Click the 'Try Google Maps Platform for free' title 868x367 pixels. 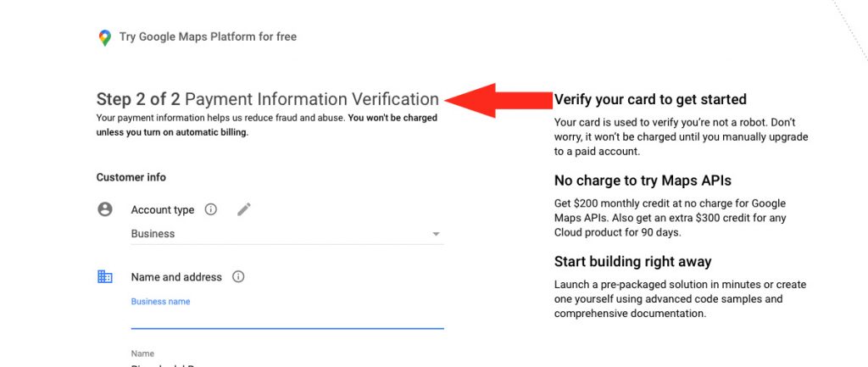pyautogui.click(x=209, y=37)
